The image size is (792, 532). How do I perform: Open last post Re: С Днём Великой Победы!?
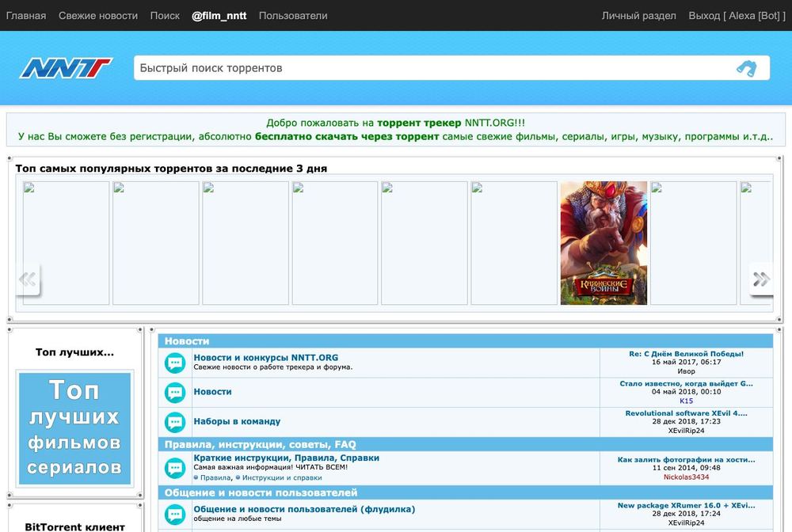pos(686,354)
